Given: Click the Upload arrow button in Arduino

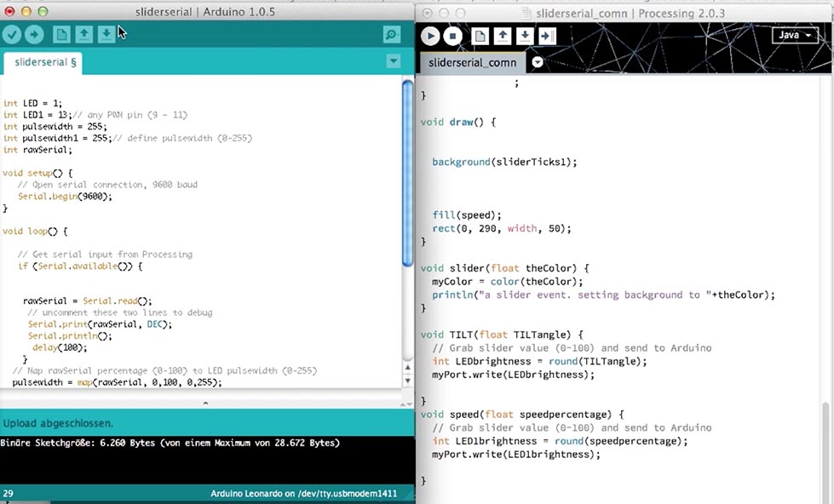Looking at the screenshot, I should [x=34, y=35].
